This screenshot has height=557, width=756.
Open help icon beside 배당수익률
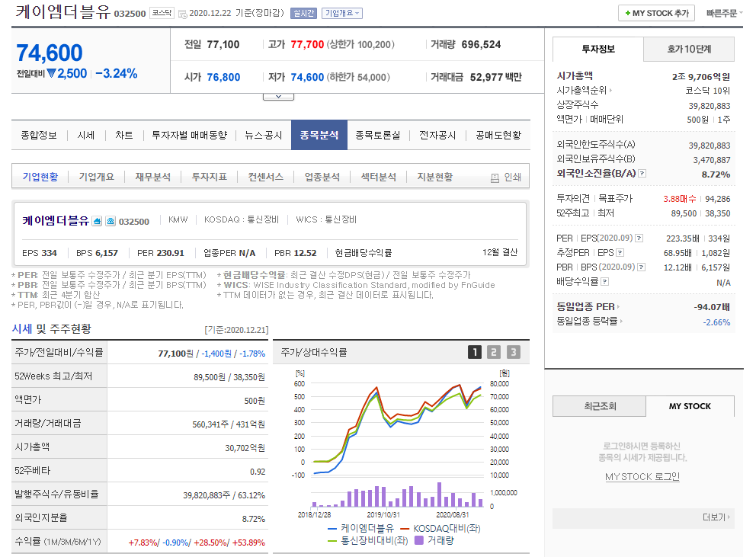pyautogui.click(x=604, y=281)
